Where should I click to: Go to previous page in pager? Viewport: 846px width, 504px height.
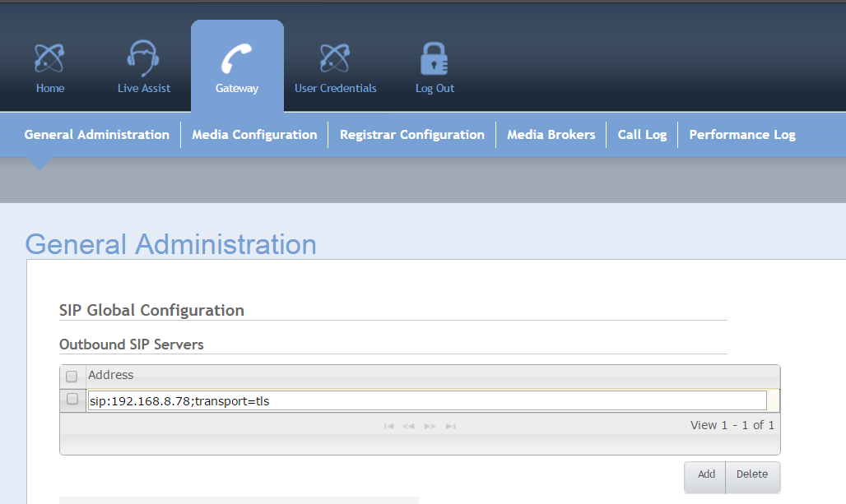pos(408,427)
